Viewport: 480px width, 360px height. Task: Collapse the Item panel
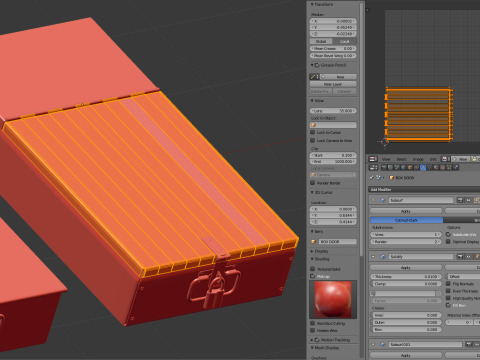tap(312, 231)
